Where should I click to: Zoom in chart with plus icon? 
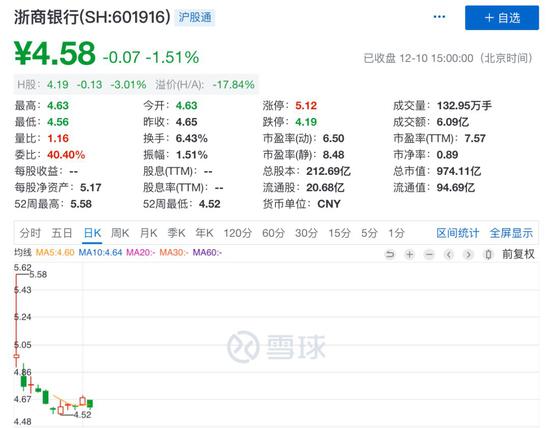(x=409, y=254)
